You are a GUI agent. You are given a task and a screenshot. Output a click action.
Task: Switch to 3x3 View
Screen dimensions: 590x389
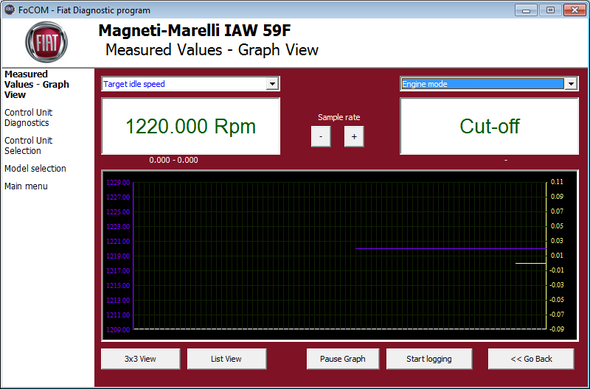coord(140,359)
